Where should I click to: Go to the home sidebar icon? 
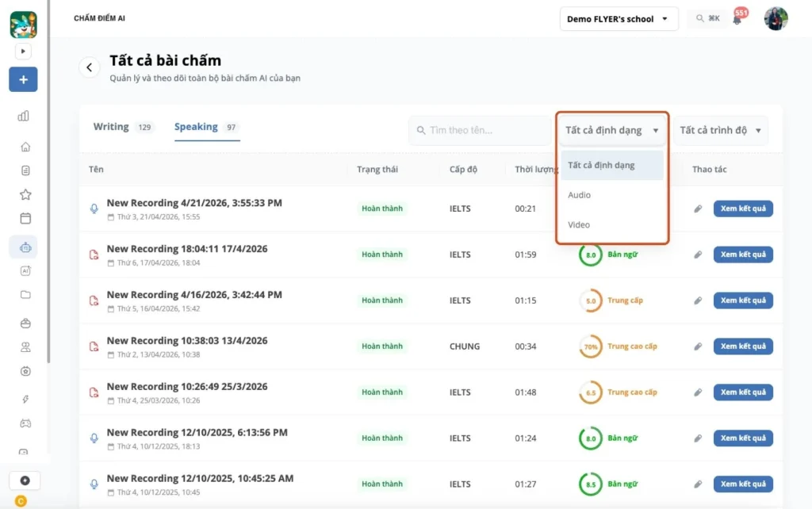(x=25, y=147)
